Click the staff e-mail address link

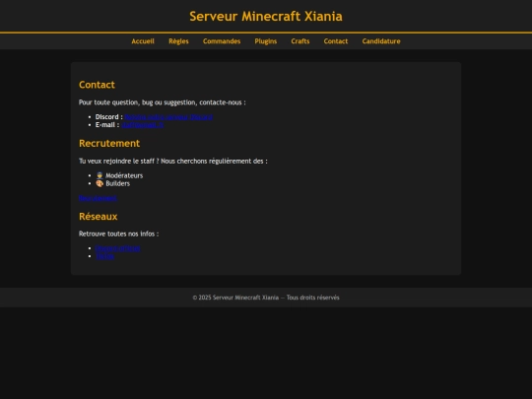coord(143,125)
